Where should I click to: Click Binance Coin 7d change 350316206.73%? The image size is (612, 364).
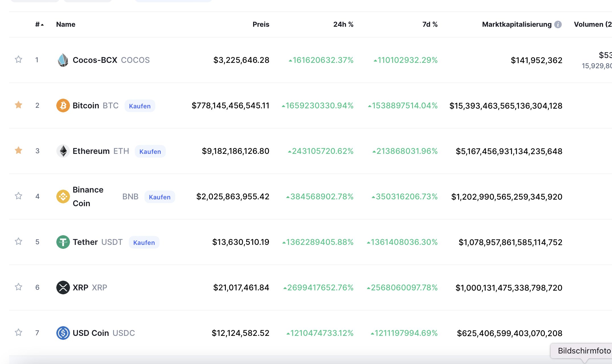[x=405, y=197]
